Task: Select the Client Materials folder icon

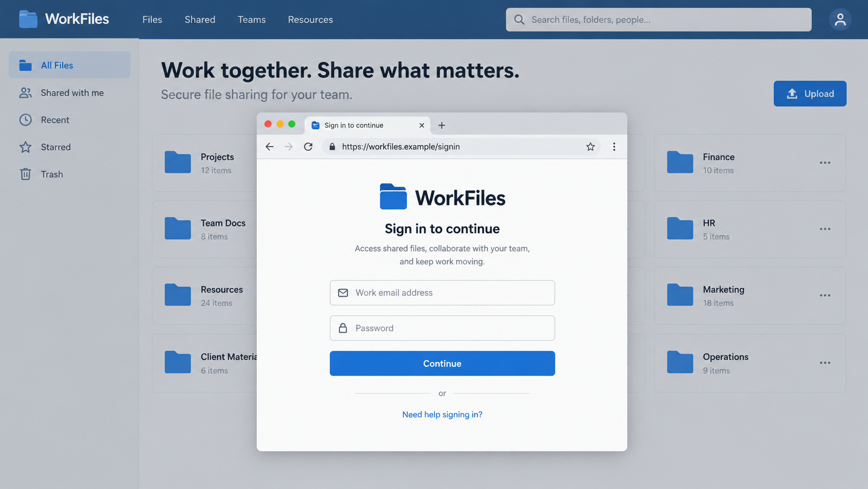Action: pyautogui.click(x=178, y=362)
